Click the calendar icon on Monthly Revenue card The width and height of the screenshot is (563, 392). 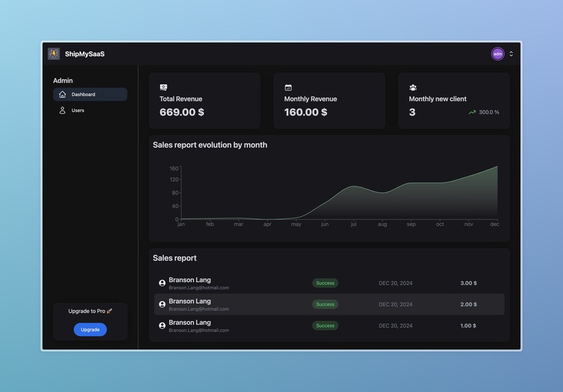[288, 87]
